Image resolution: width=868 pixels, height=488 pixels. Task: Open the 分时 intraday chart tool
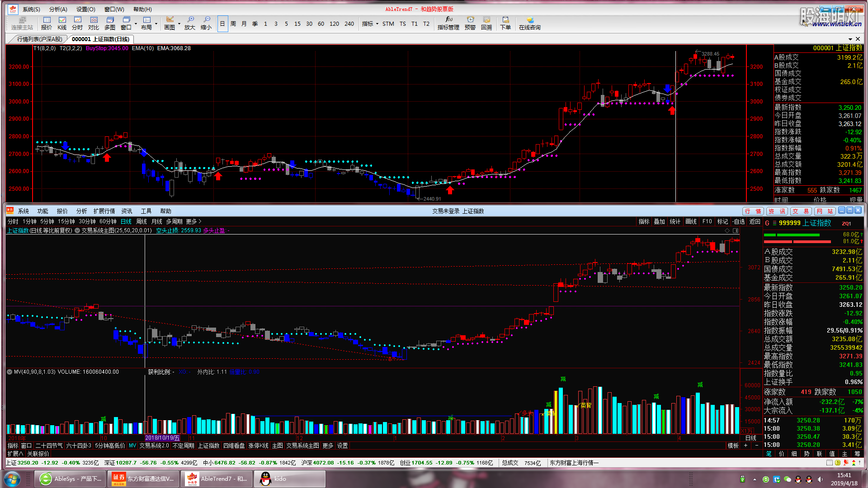coord(77,23)
